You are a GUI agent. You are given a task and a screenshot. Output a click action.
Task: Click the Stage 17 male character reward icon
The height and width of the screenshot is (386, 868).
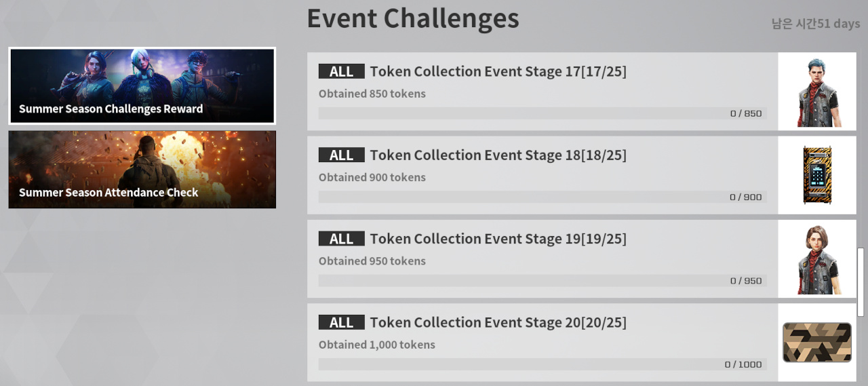pos(817,92)
